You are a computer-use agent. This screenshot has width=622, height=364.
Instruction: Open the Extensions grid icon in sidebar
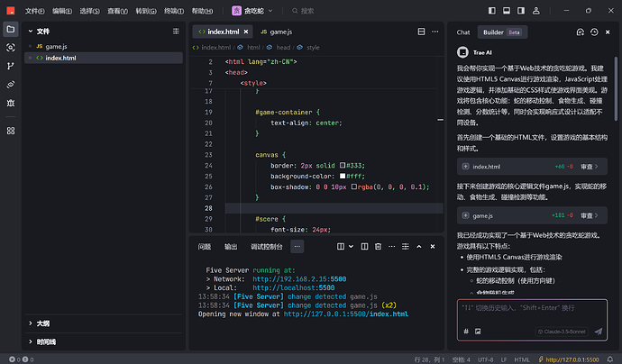11,131
